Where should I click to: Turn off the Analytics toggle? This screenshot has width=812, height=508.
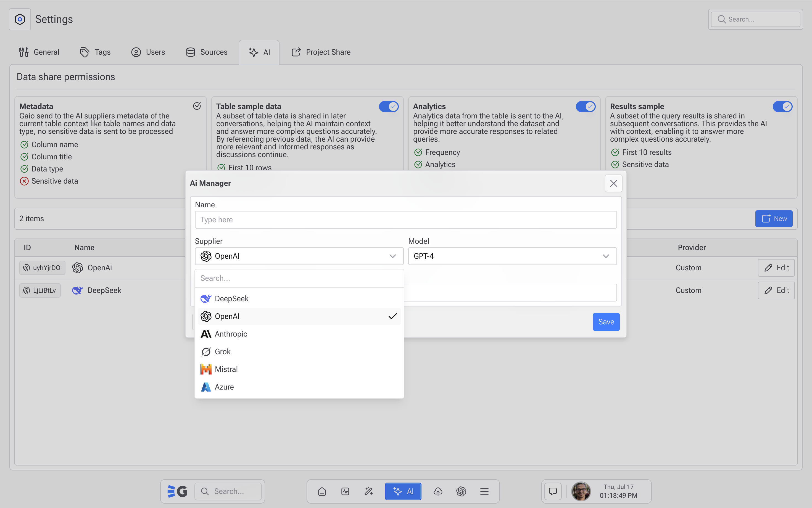(586, 107)
